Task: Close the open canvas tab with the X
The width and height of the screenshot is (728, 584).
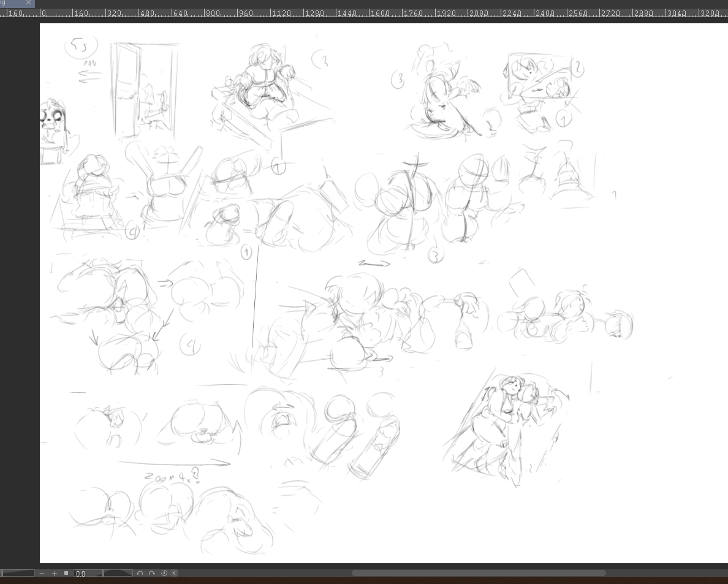Action: pos(28,3)
